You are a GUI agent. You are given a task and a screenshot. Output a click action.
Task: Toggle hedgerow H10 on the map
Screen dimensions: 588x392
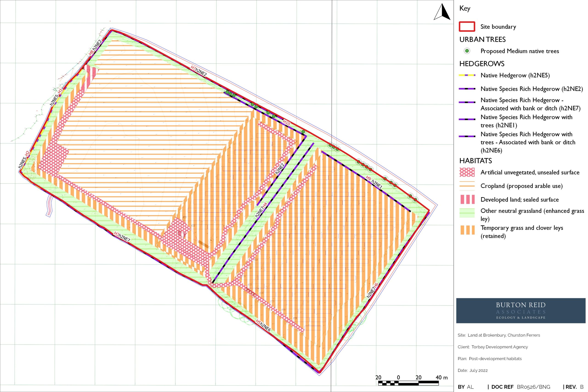(286, 122)
